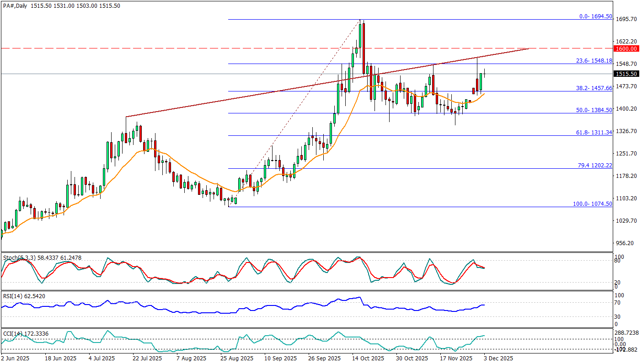This screenshot has height=364, width=642.
Task: Click the 2 Jun 2025 date marker
Action: [15, 359]
